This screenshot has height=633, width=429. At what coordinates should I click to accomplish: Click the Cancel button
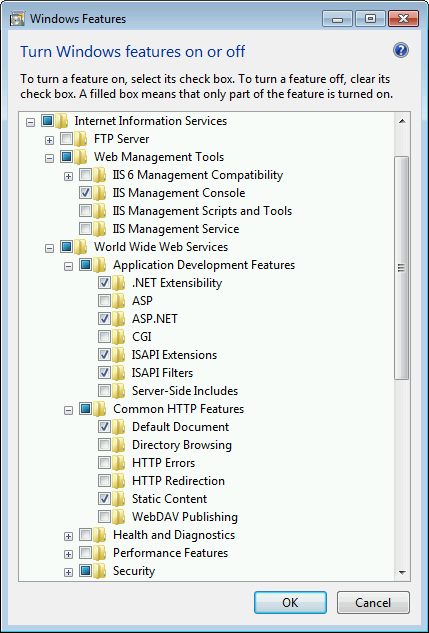pos(373,603)
